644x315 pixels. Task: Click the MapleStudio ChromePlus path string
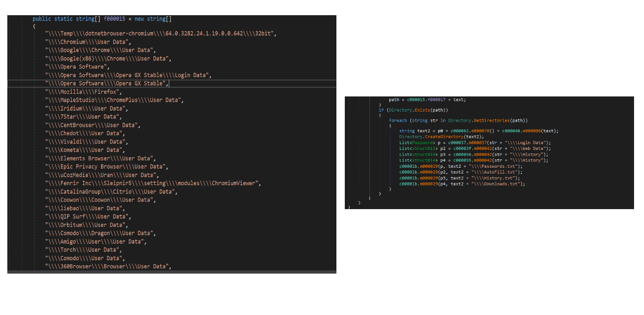pos(113,100)
